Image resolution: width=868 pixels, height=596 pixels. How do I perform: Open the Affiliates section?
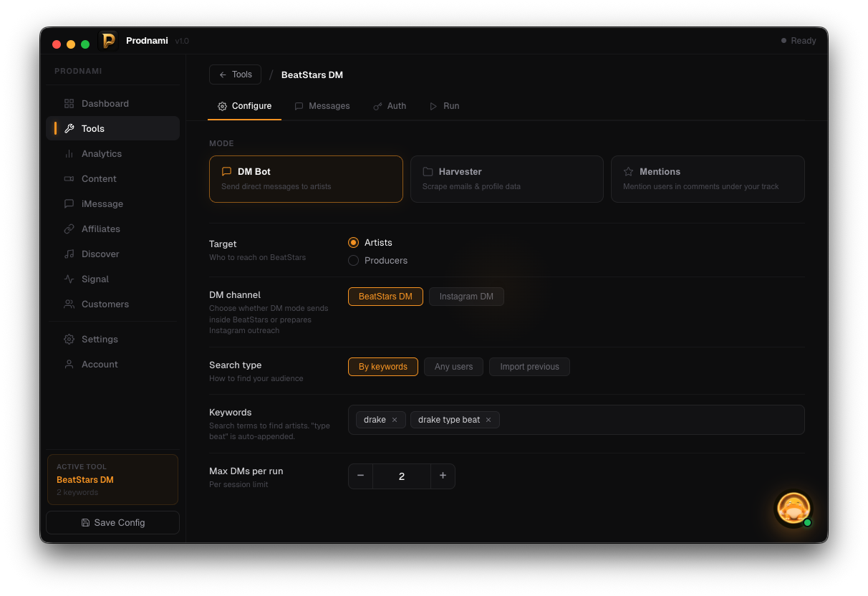tap(112, 229)
